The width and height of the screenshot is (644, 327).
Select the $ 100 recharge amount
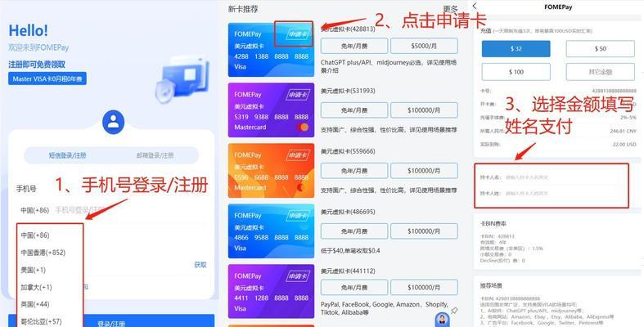tap(516, 72)
